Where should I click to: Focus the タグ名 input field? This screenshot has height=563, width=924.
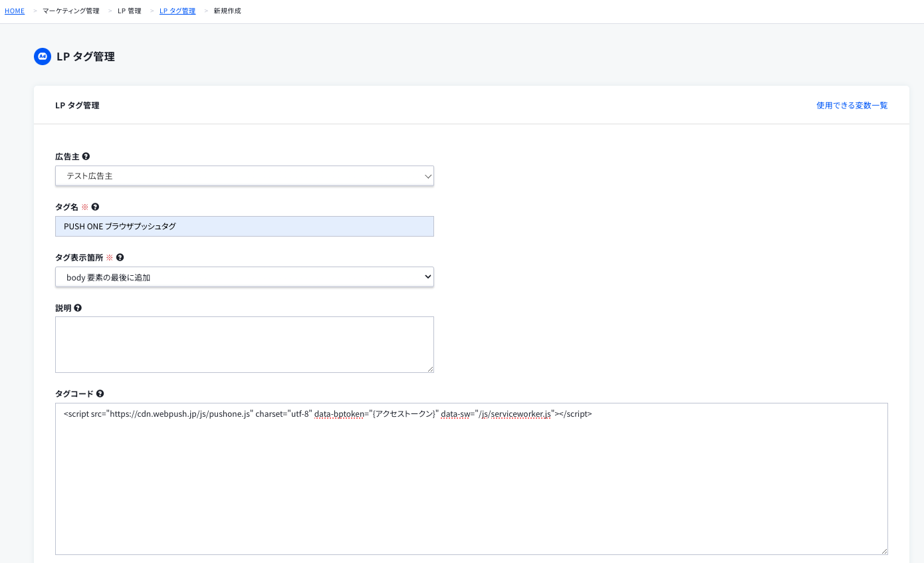[245, 227]
